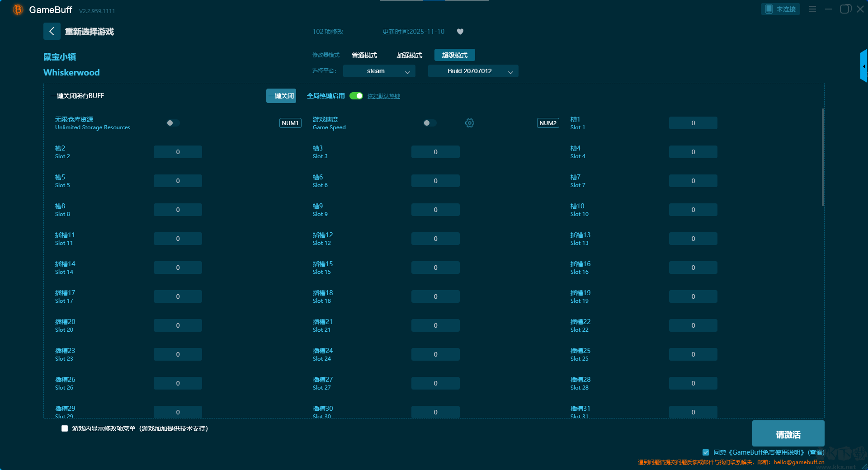Open Game Speed settings gear
This screenshot has width=868, height=470.
tap(470, 123)
